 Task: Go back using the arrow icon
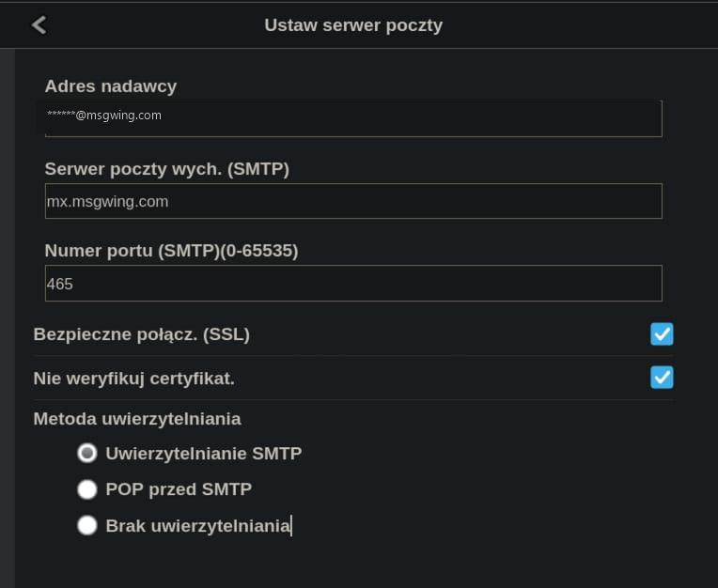pyautogui.click(x=39, y=25)
